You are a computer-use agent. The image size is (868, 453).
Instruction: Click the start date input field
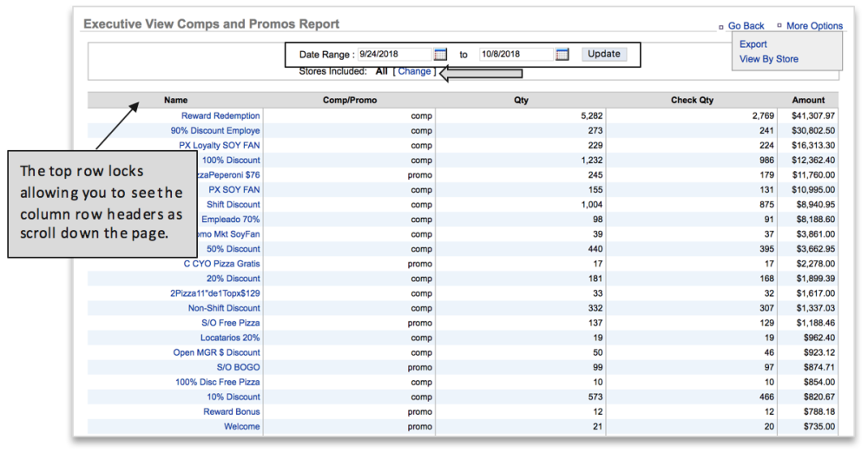[x=394, y=55]
